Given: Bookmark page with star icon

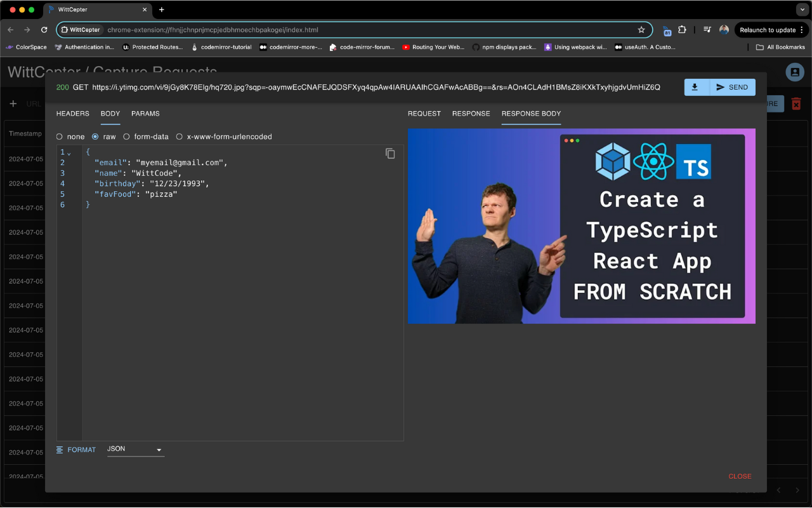Looking at the screenshot, I should click(641, 30).
